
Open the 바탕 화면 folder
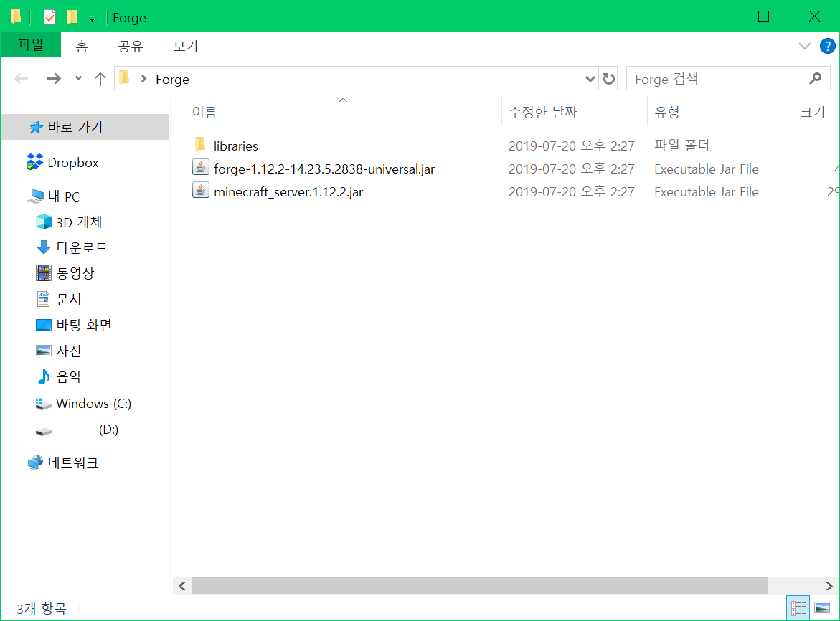pyautogui.click(x=84, y=324)
